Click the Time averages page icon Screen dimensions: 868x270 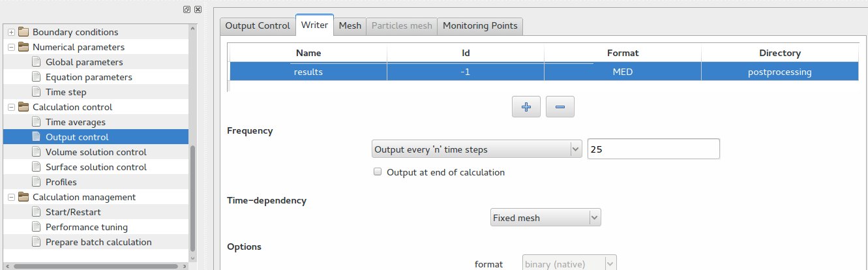(37, 122)
